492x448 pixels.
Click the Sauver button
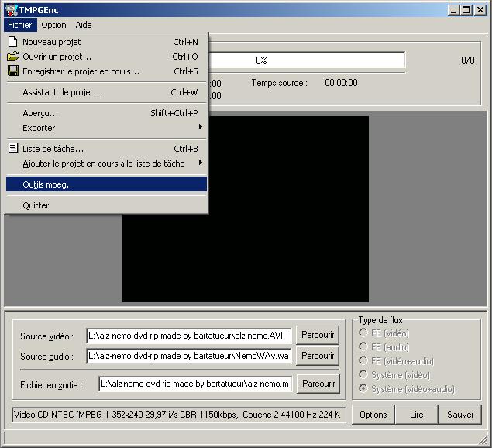pos(459,415)
